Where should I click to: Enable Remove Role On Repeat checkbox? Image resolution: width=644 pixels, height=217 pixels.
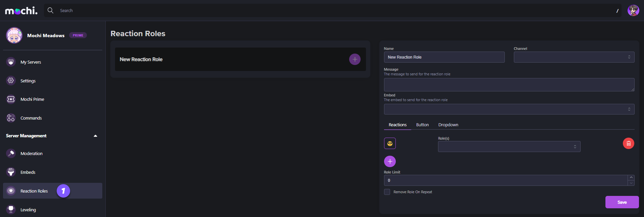pyautogui.click(x=387, y=192)
